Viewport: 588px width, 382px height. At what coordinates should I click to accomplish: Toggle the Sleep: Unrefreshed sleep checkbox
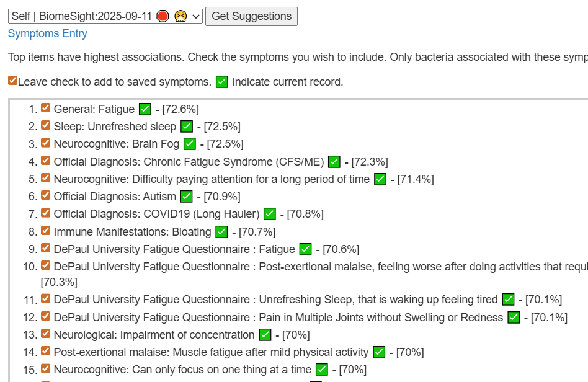46,126
